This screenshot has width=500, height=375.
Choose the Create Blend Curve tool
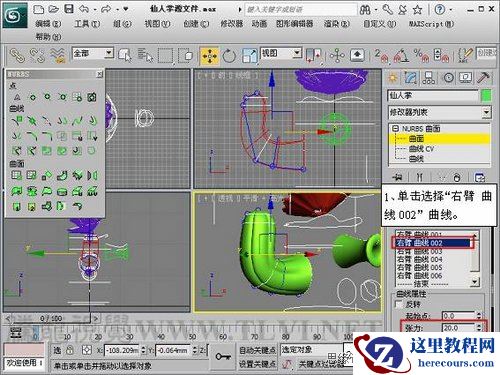click(77, 120)
